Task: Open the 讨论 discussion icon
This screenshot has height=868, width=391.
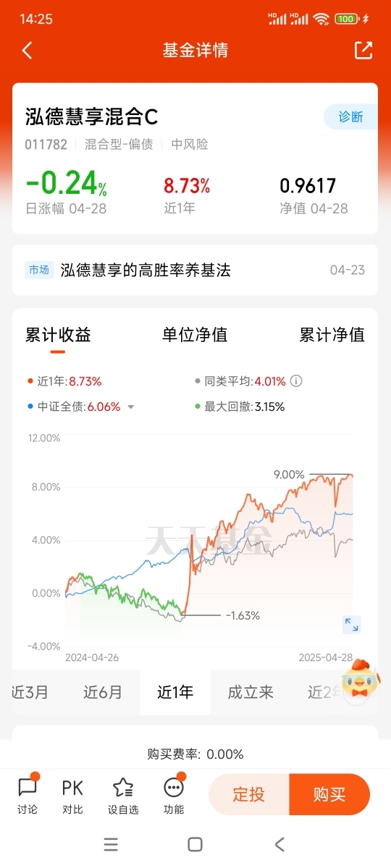Action: click(28, 795)
